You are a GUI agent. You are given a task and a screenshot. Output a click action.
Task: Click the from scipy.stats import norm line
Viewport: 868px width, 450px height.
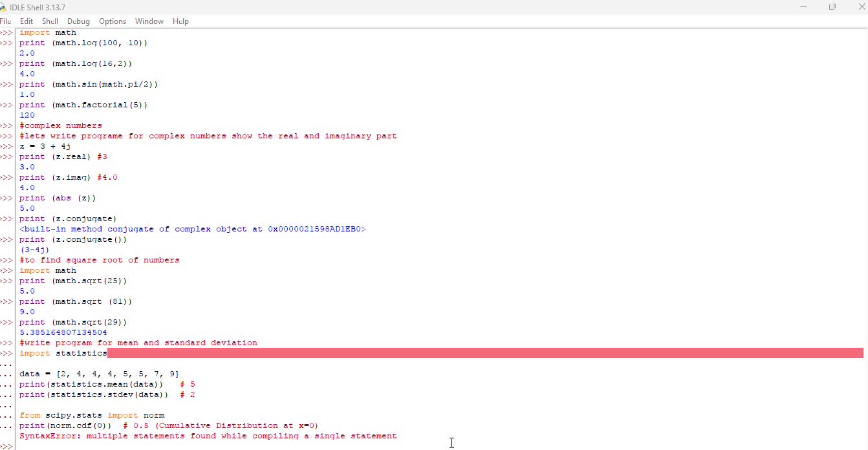pyautogui.click(x=92, y=415)
